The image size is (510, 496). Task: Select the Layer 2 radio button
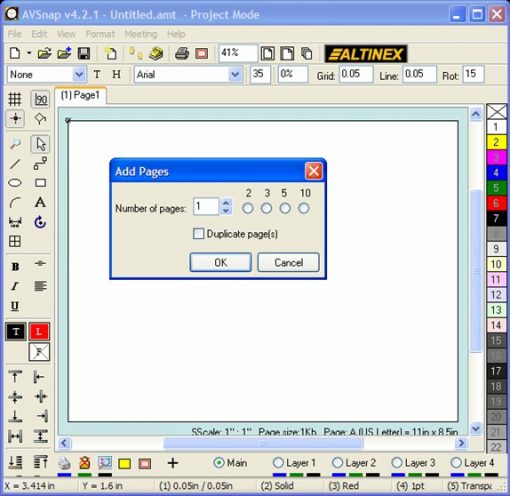337,463
